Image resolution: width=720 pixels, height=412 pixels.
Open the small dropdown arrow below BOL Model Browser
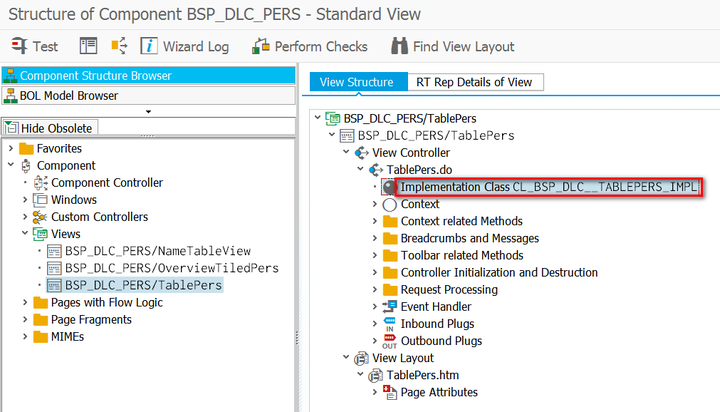148,112
